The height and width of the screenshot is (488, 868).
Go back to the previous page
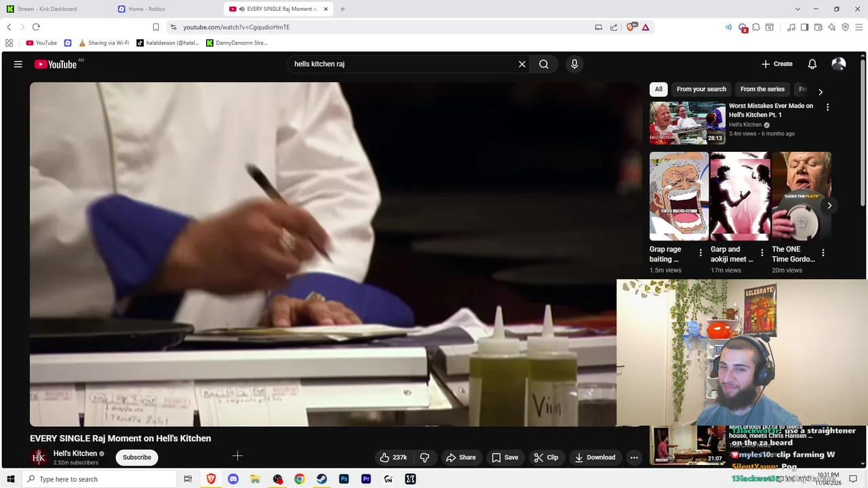9,27
